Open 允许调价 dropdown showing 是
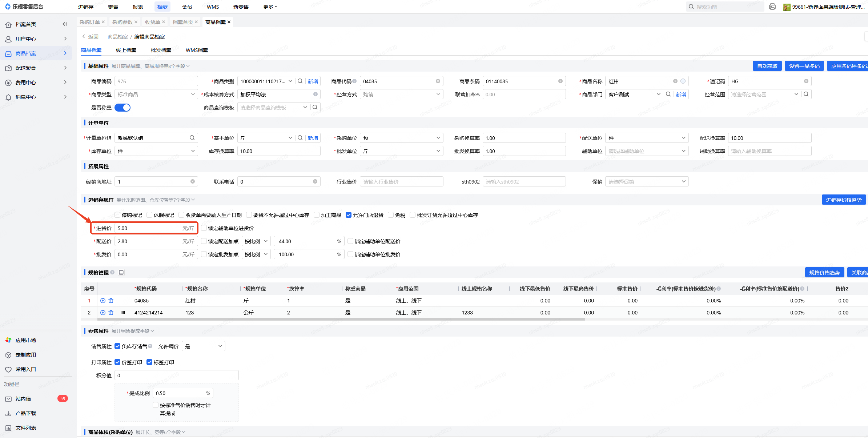Screen dimensions: 868x438 pos(204,346)
